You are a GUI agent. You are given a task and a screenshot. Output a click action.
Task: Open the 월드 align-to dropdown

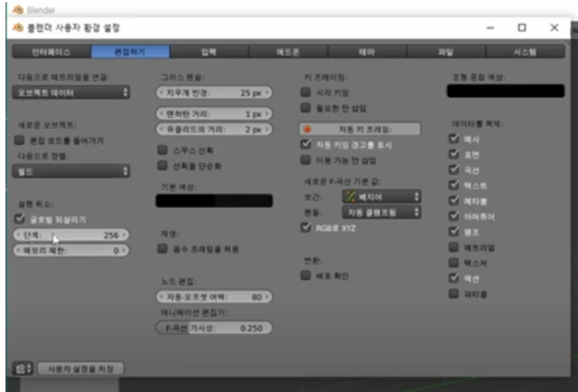71,171
